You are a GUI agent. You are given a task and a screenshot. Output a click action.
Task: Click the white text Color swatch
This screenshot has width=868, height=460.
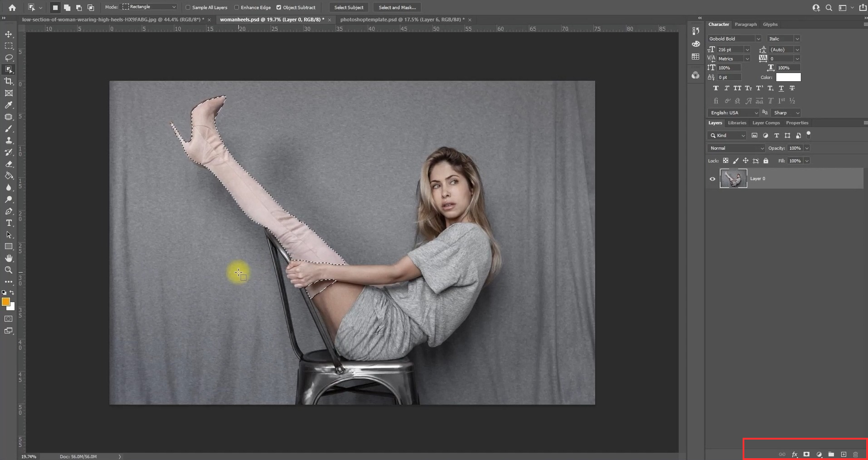(788, 77)
